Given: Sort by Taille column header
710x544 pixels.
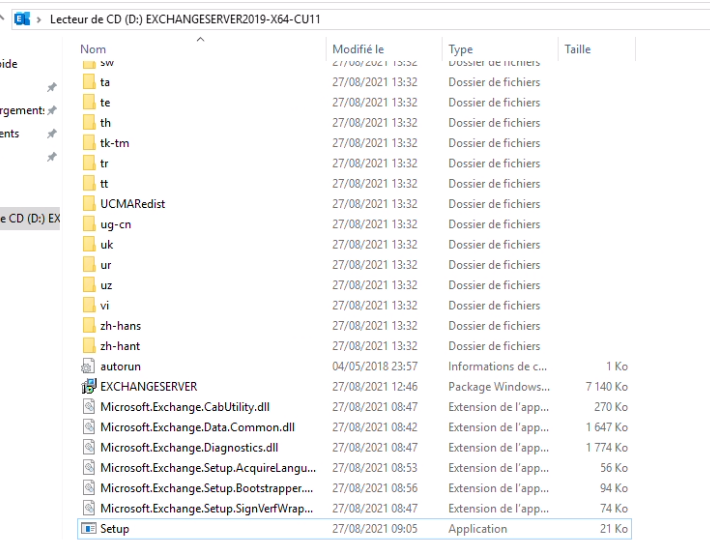Looking at the screenshot, I should click(x=577, y=49).
